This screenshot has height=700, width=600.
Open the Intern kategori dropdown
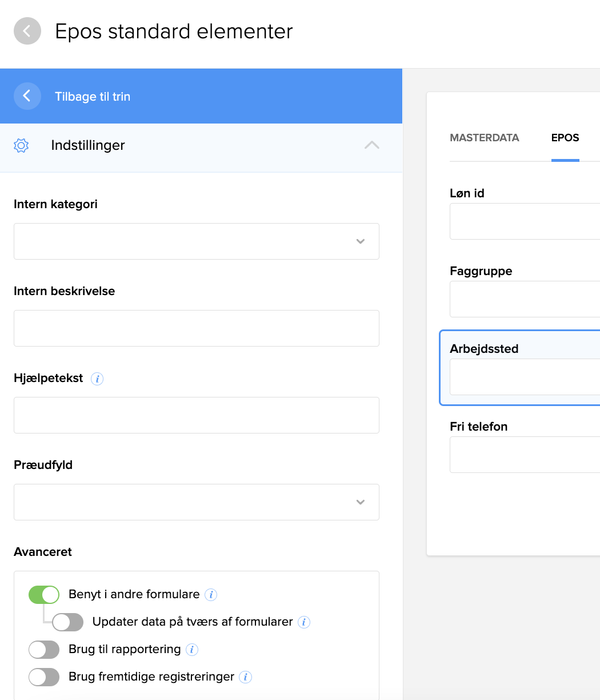(196, 241)
